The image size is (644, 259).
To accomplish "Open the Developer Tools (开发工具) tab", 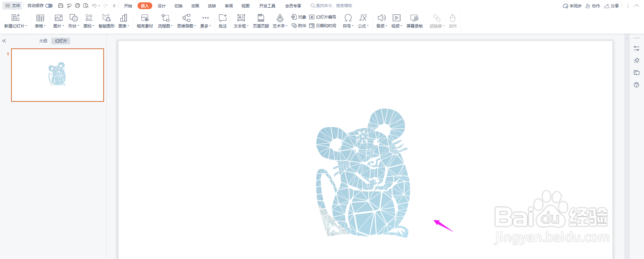I will pyautogui.click(x=267, y=6).
